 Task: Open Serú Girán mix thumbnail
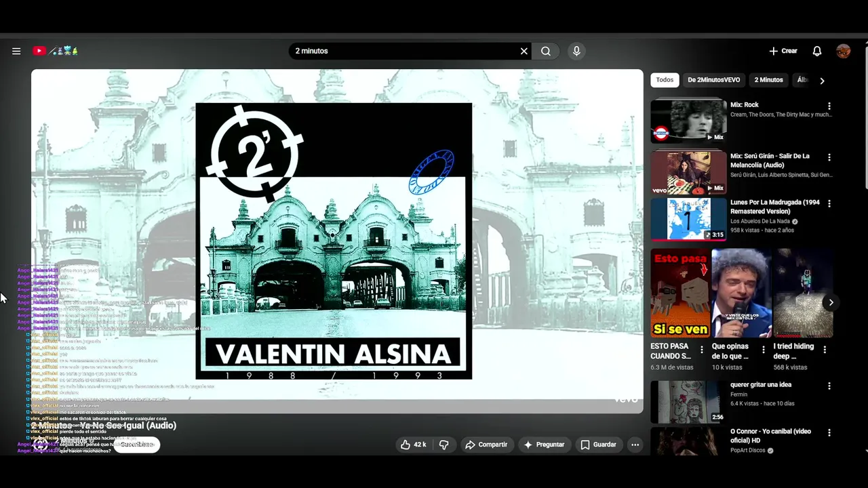click(688, 172)
